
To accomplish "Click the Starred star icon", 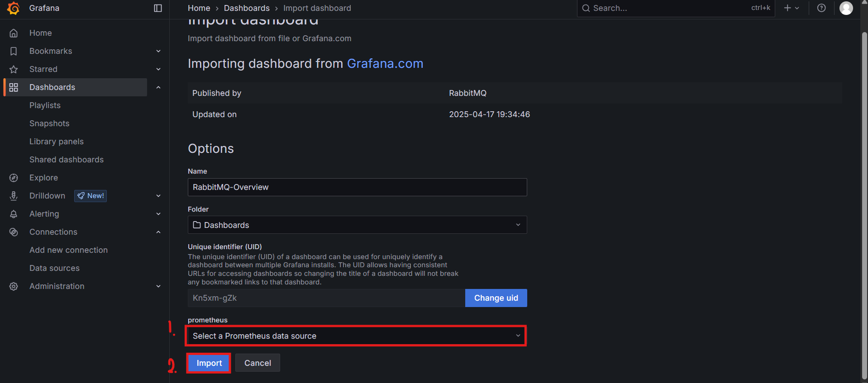I will (14, 69).
